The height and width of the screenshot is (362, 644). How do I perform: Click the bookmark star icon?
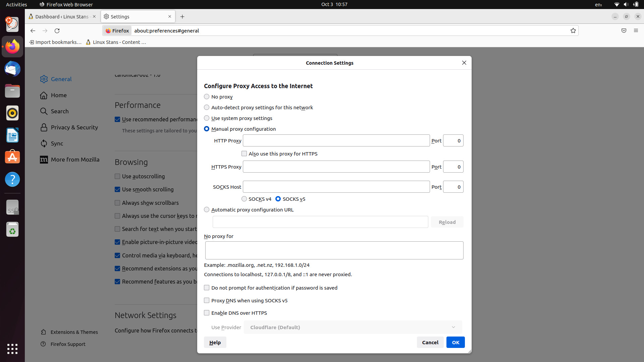pos(573,31)
